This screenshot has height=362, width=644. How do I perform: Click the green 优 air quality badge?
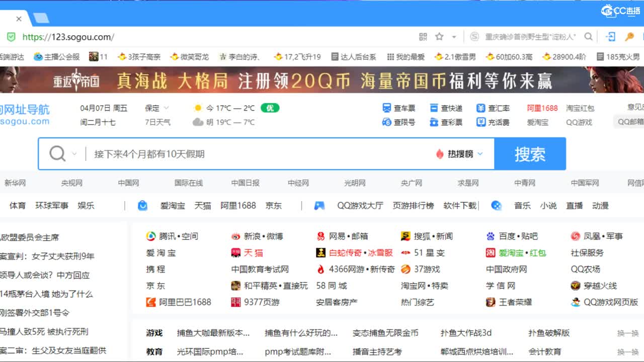coord(270,108)
